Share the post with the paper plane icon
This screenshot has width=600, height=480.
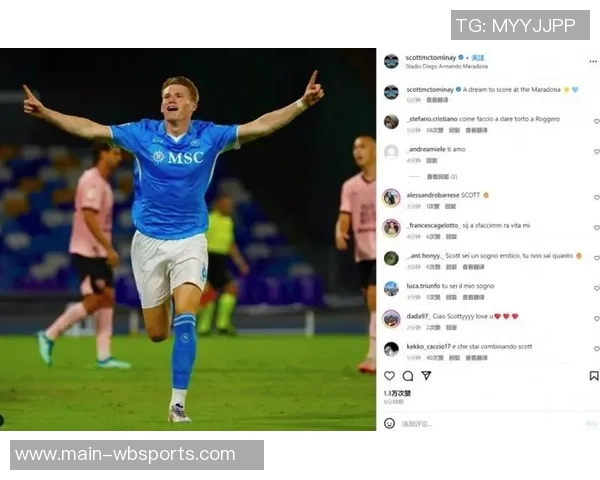point(426,376)
